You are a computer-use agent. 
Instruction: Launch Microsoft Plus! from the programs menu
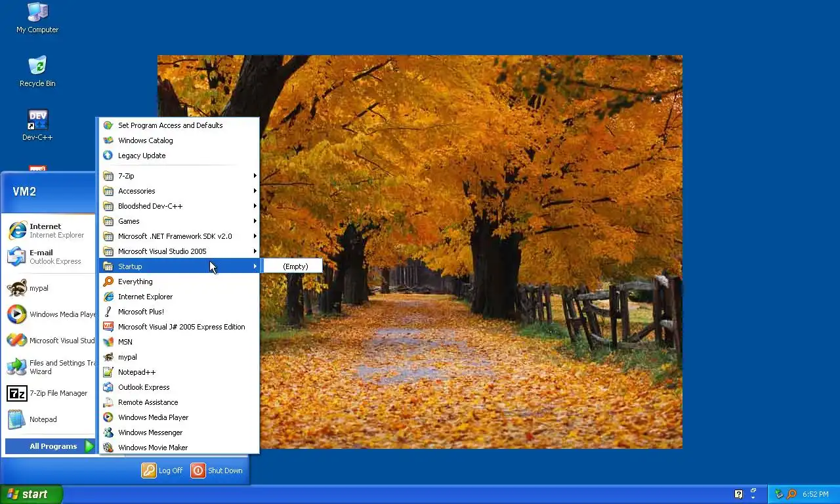[x=178, y=312]
